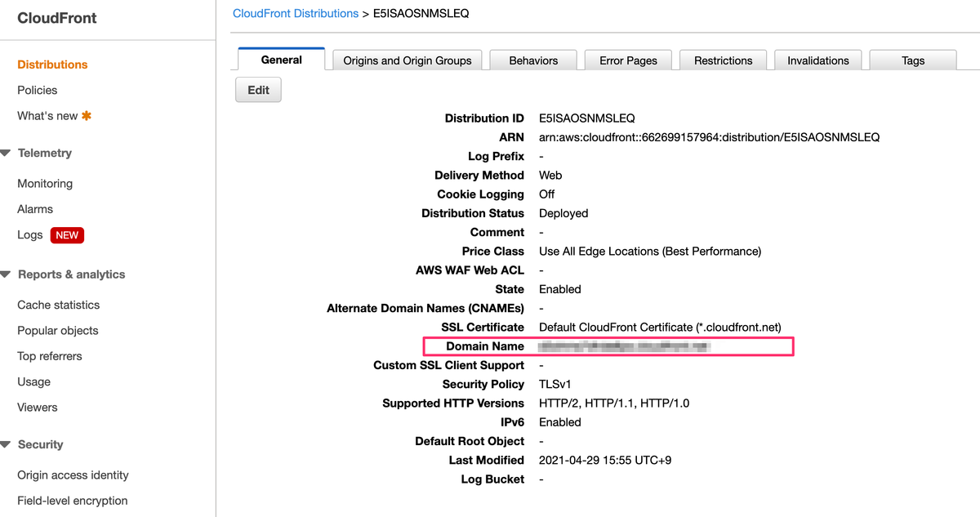This screenshot has height=517, width=980.
Task: Click the E5ISAOSNMSLEQ breadcrumb text
Action: pyautogui.click(x=421, y=13)
